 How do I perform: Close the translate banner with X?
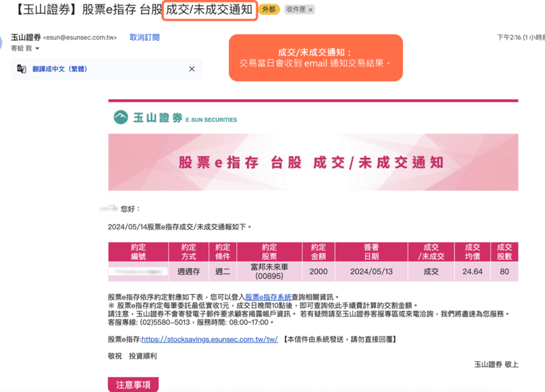coord(192,69)
